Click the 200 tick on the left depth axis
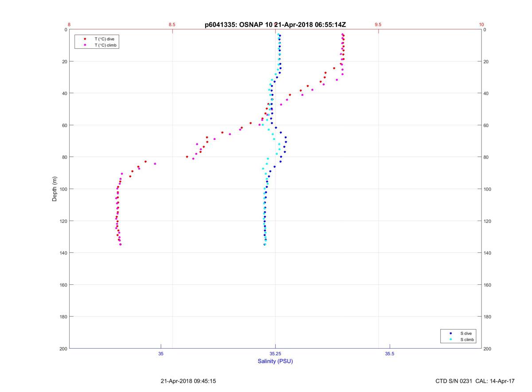The height and width of the screenshot is (392, 532). click(63, 349)
